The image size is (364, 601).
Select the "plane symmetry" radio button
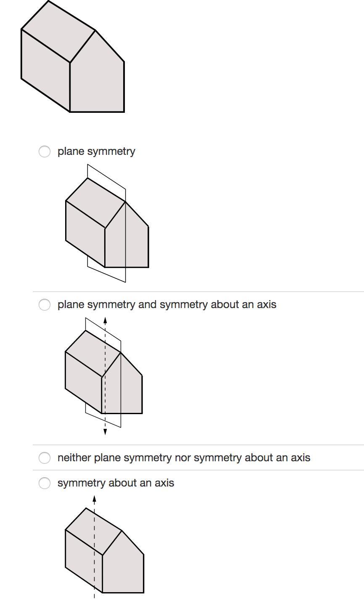45,152
